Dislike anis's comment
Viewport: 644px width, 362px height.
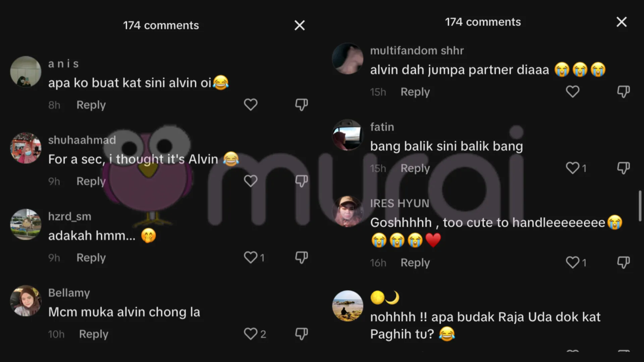click(x=301, y=105)
